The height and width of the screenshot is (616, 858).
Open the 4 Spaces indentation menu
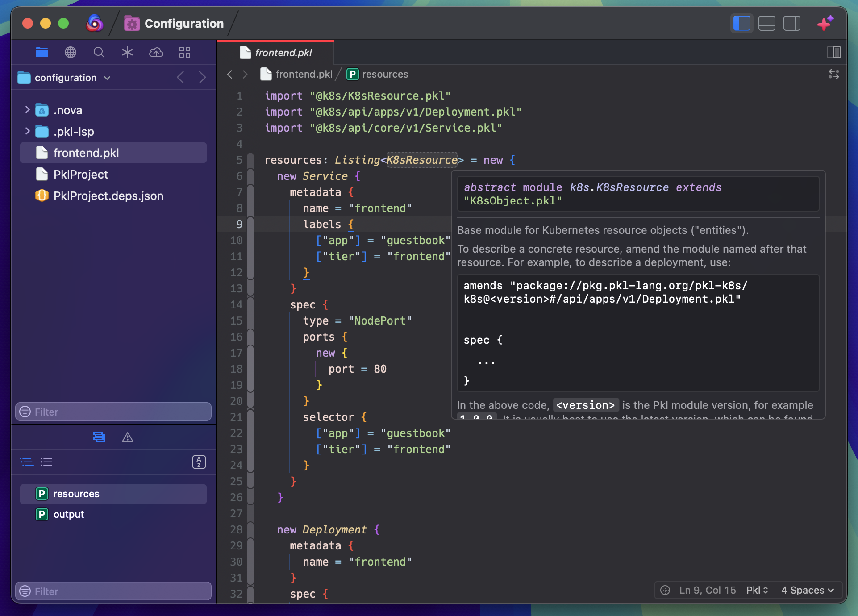click(808, 590)
